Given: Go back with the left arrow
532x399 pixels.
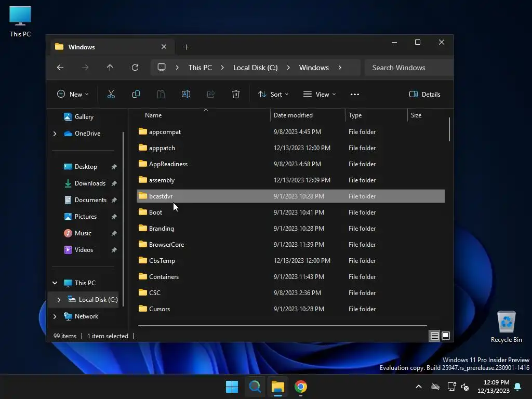Looking at the screenshot, I should (x=60, y=68).
